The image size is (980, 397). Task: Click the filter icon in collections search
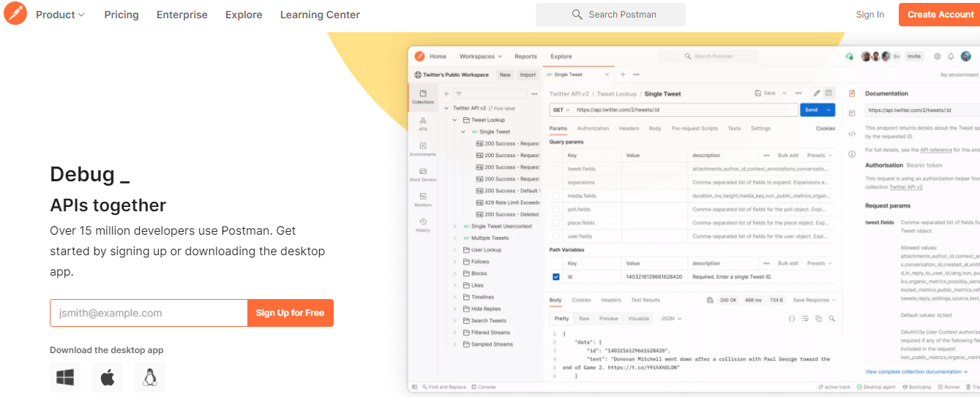coord(459,94)
